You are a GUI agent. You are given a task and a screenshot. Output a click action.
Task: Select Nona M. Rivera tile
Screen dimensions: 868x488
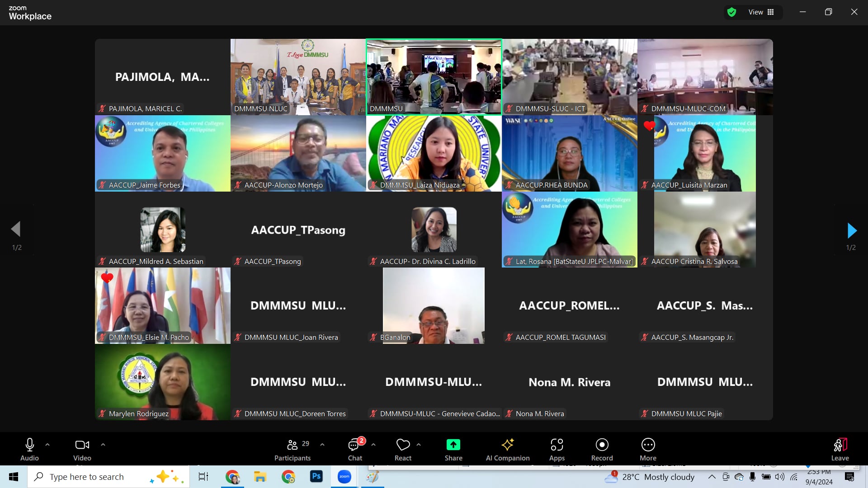click(x=570, y=382)
